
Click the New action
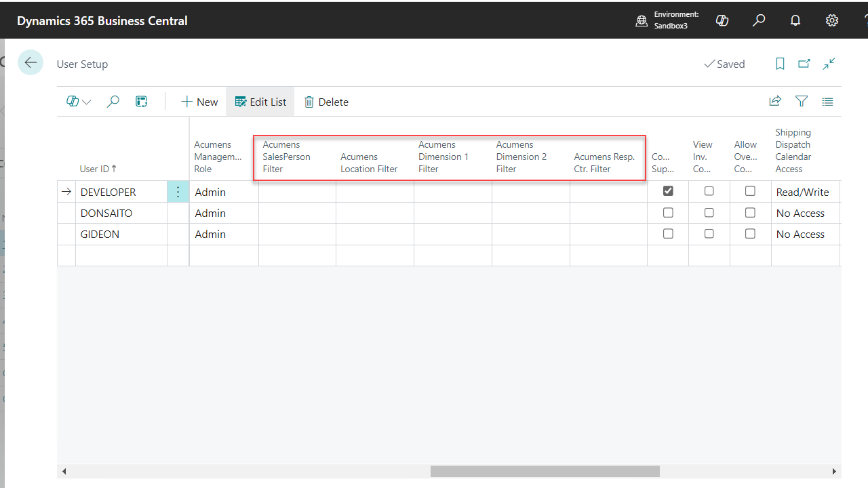pos(199,102)
